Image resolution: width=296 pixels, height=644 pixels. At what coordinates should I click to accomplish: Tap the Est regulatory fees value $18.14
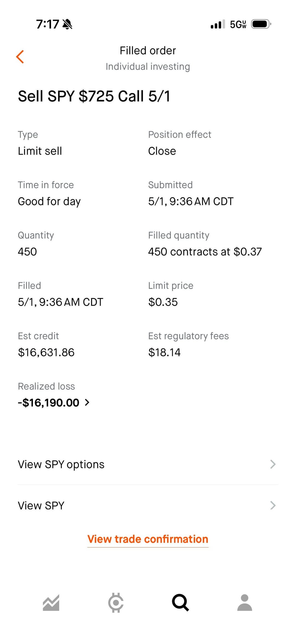point(164,352)
